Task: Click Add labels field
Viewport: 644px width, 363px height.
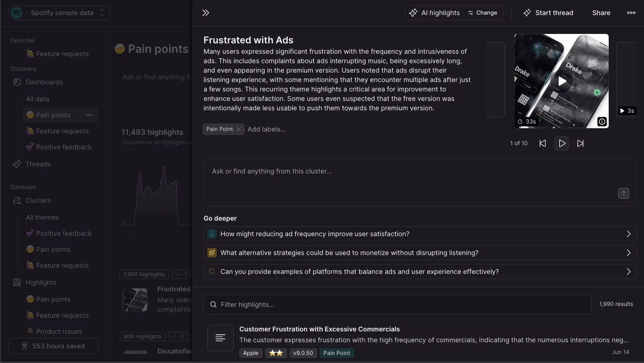Action: [267, 129]
